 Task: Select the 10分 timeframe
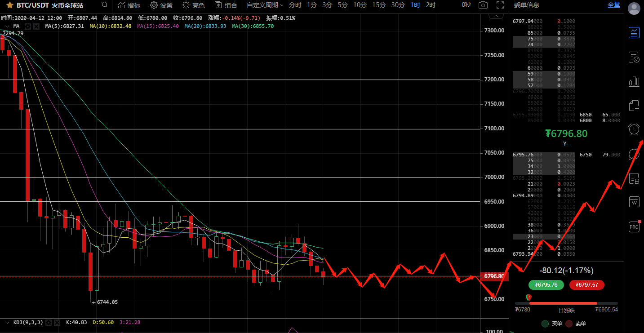[x=360, y=5]
